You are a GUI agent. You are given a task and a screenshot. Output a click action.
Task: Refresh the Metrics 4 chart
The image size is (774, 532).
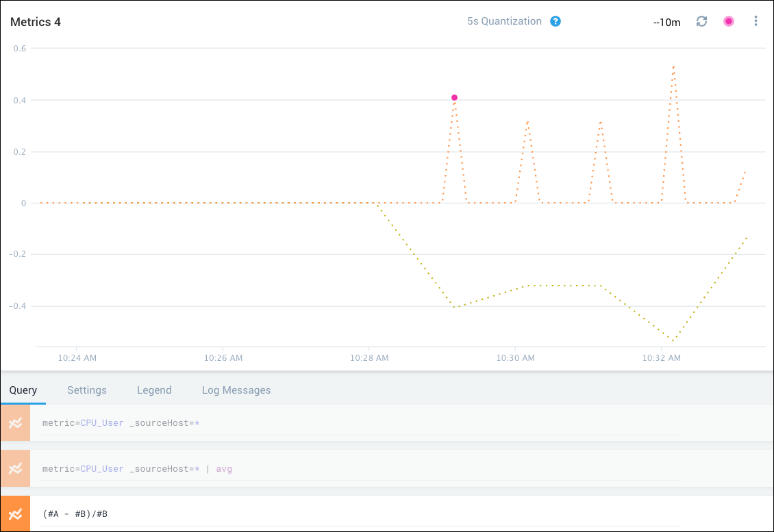[701, 21]
